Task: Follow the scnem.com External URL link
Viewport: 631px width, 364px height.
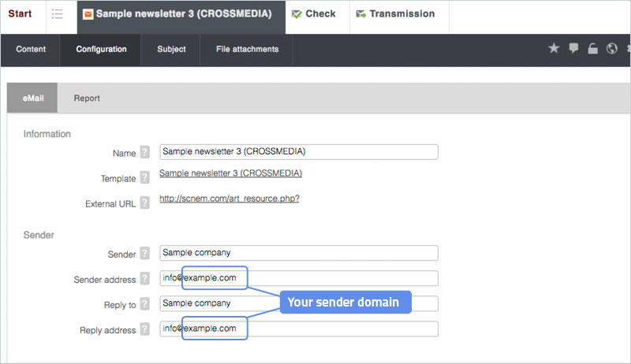Action: 229,199
